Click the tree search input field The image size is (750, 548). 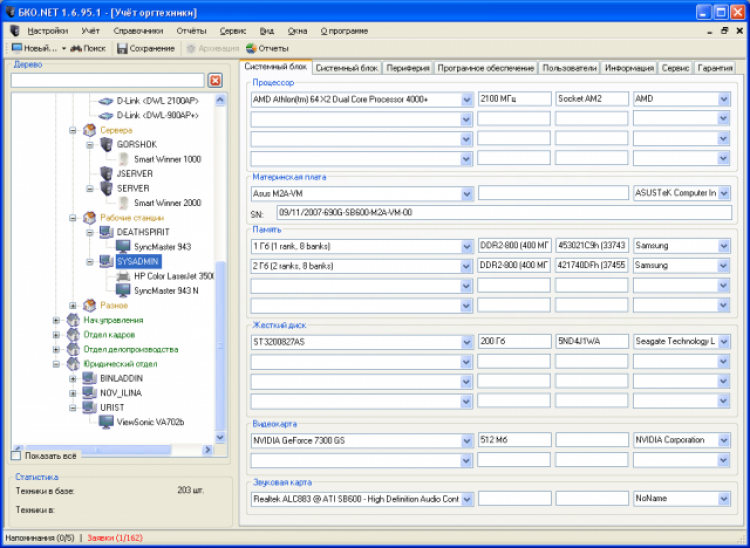pyautogui.click(x=108, y=80)
